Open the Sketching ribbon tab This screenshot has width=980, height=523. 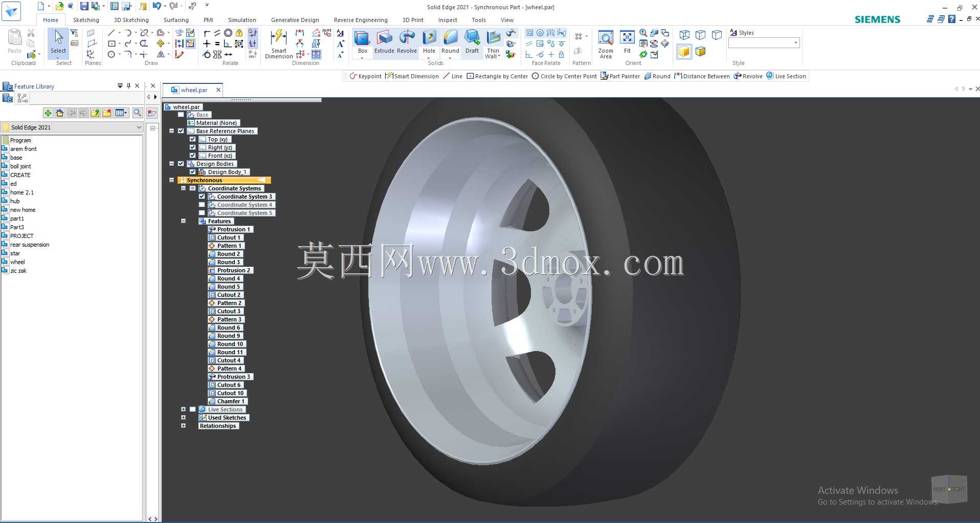tap(86, 20)
